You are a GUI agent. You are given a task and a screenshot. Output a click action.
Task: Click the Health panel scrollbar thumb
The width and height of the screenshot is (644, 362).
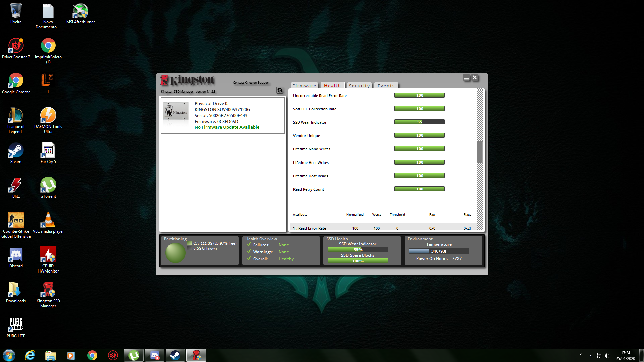coord(480,153)
